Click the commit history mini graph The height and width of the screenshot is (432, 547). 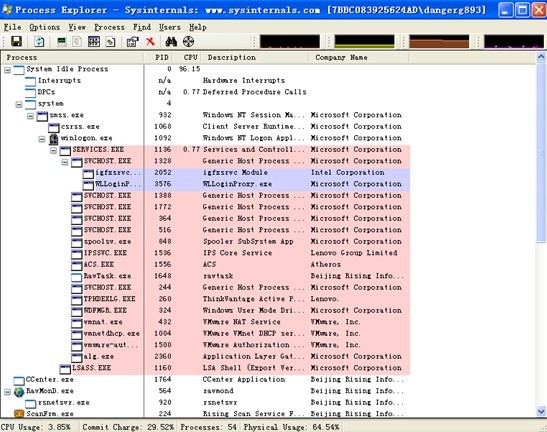click(x=364, y=42)
